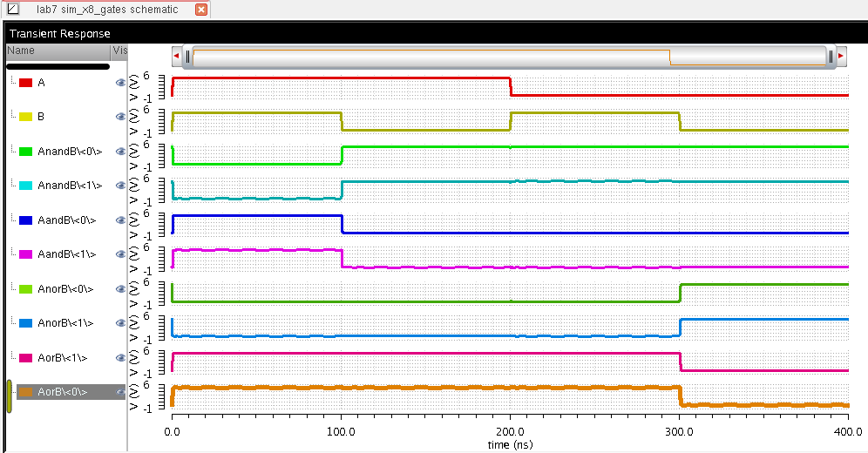Click green swatch for AnandB<0>
This screenshot has height=453, width=868.
[x=25, y=152]
